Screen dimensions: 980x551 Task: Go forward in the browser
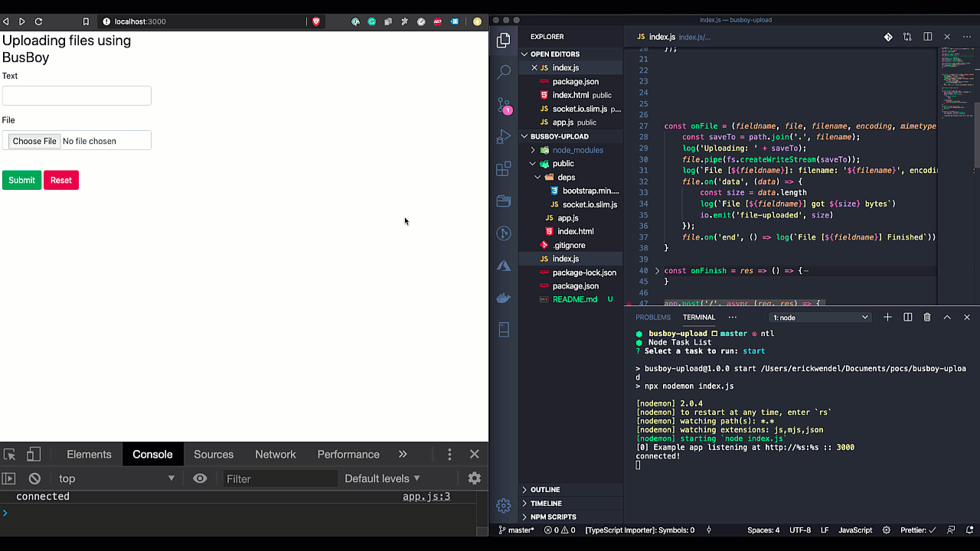(x=21, y=21)
